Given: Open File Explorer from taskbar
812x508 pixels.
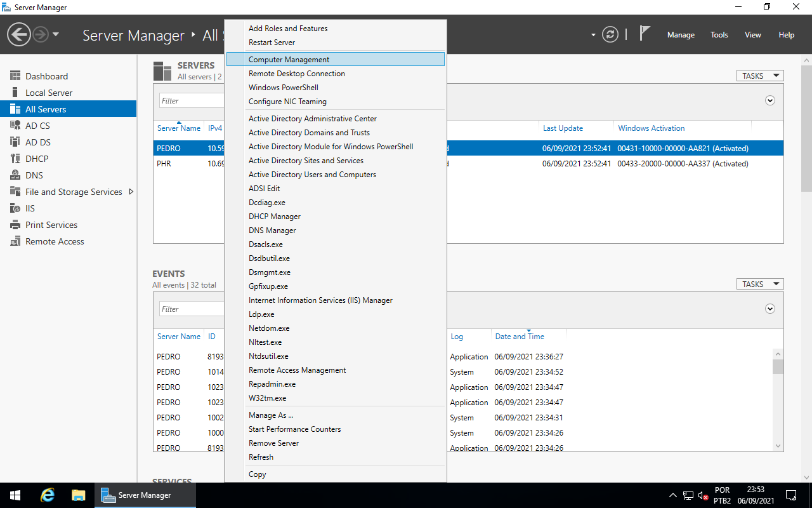Looking at the screenshot, I should click(x=78, y=495).
